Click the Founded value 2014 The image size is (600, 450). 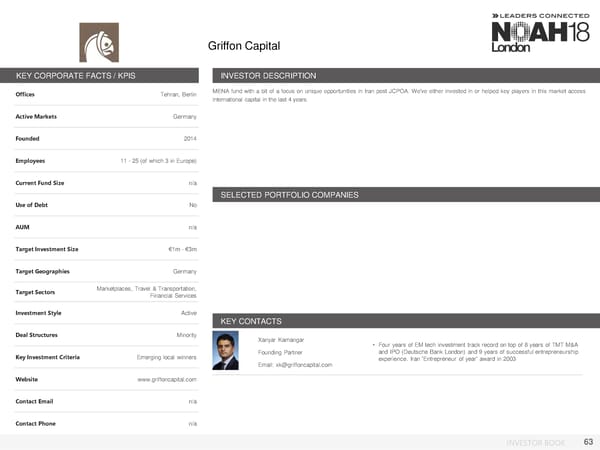pos(189,138)
